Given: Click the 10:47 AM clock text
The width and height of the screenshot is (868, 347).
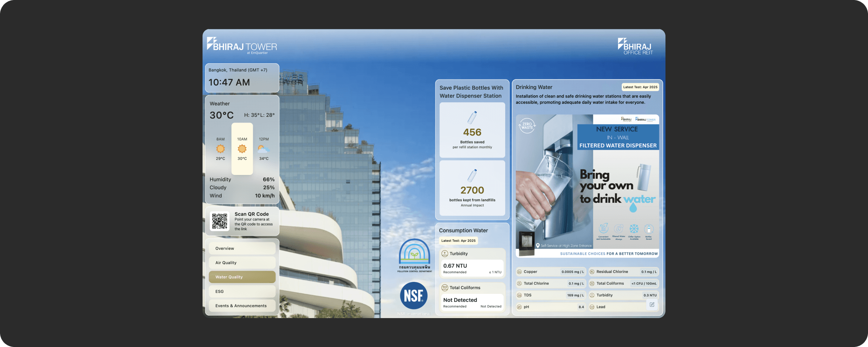Looking at the screenshot, I should click(229, 82).
